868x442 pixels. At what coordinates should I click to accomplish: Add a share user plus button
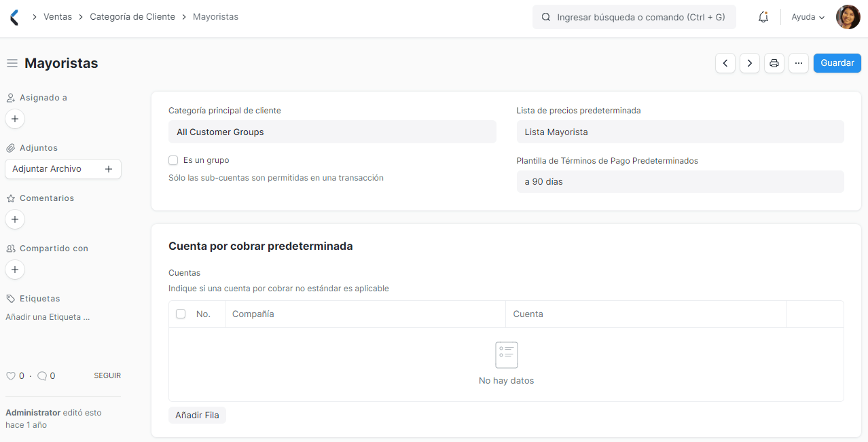pos(15,270)
